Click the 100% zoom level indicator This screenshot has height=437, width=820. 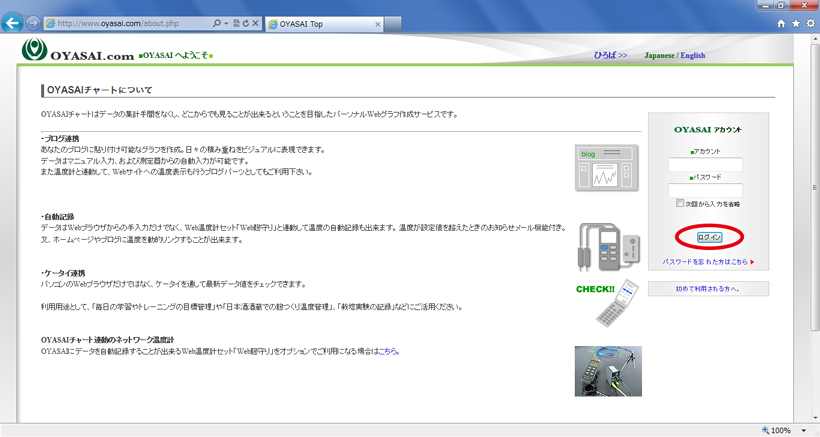(x=777, y=431)
